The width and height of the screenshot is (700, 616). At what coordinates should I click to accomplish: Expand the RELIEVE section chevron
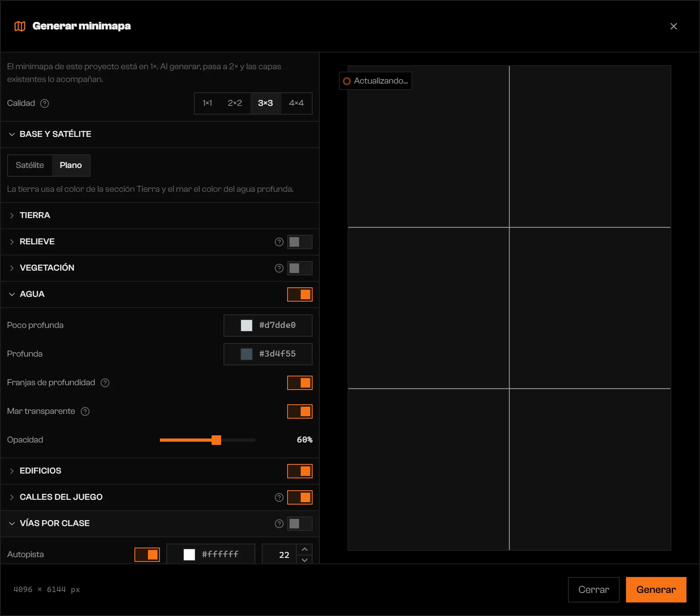pyautogui.click(x=12, y=242)
